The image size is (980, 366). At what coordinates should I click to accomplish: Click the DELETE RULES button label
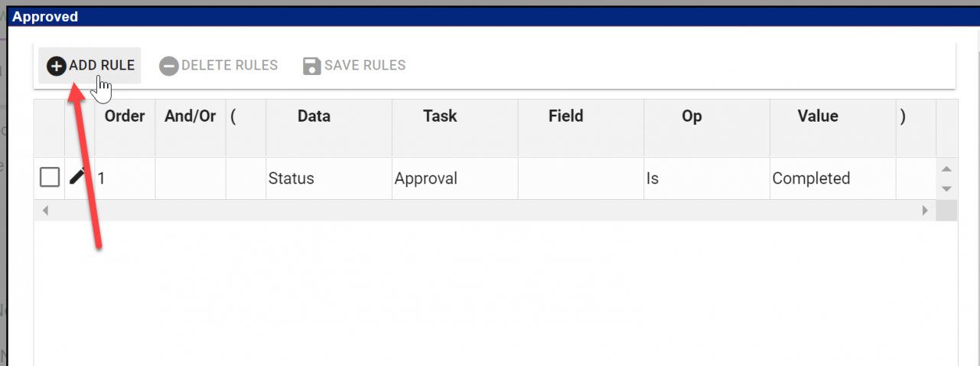(230, 65)
